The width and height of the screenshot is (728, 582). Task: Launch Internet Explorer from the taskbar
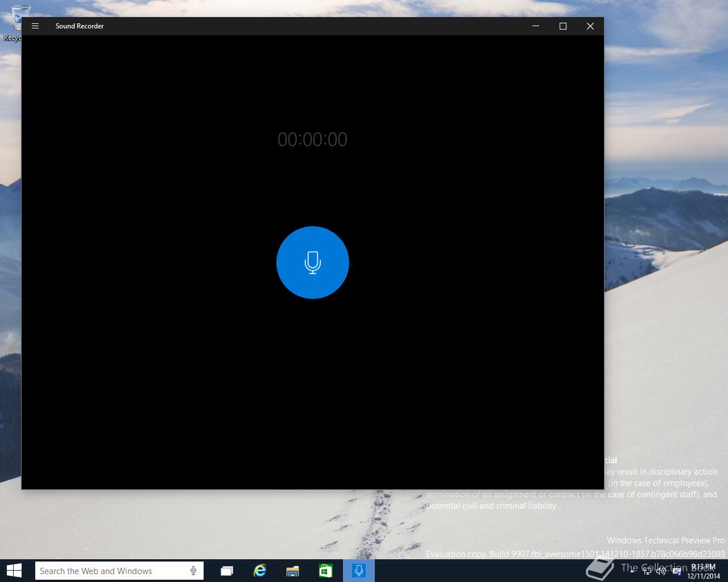click(x=260, y=571)
